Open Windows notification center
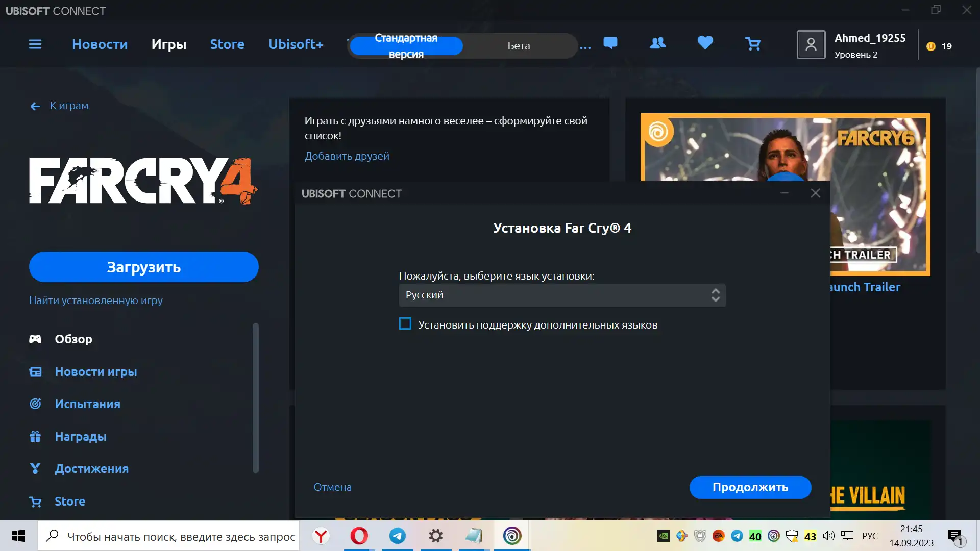This screenshot has width=980, height=551. tap(955, 536)
